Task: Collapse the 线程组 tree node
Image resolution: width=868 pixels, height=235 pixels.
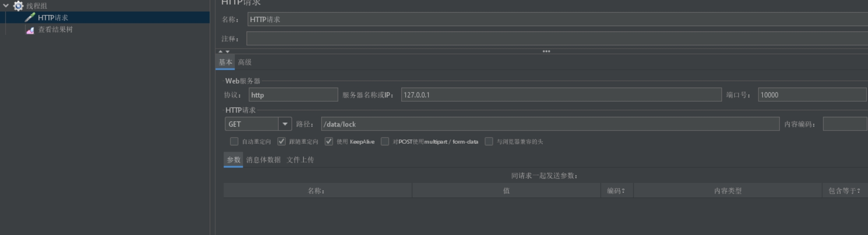Action: (6, 6)
